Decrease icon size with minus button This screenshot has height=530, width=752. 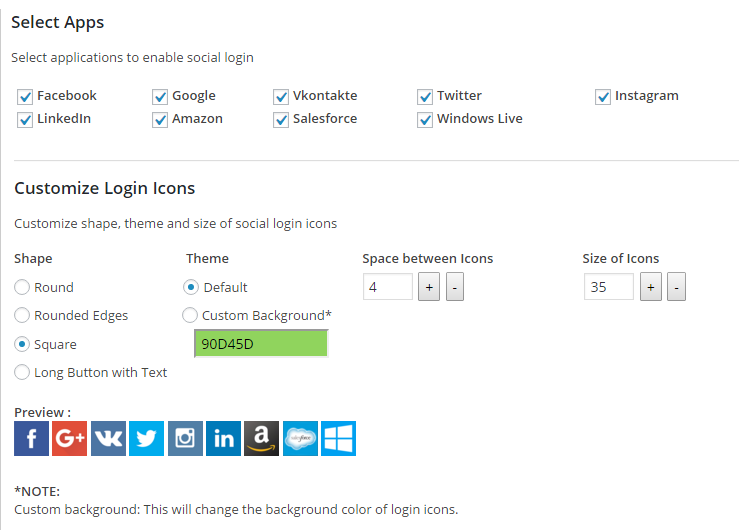pyautogui.click(x=676, y=288)
